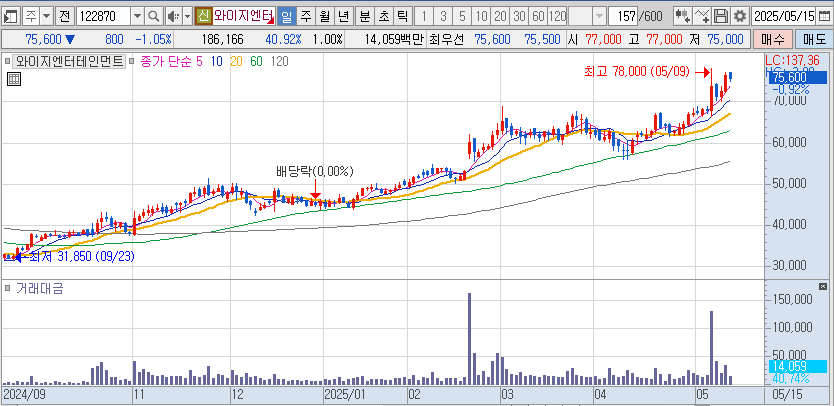Viewport: 834px width, 406px height.
Task: Choose the 120 interval button
Action: coord(557,17)
